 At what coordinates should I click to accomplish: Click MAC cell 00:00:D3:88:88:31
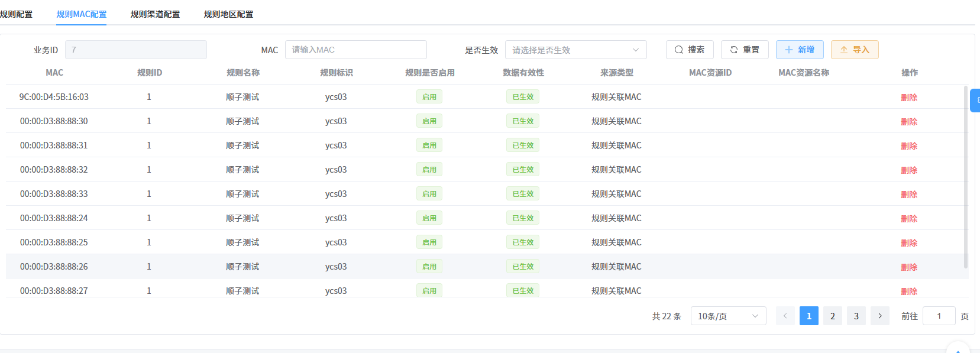[x=54, y=145]
